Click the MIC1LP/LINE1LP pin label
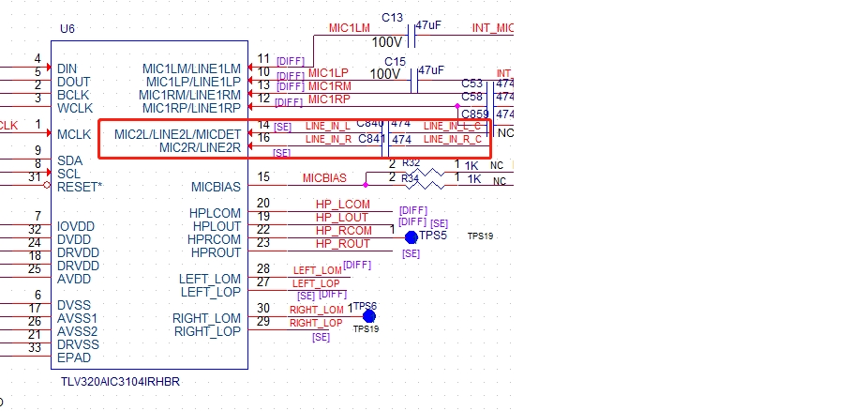 point(194,82)
